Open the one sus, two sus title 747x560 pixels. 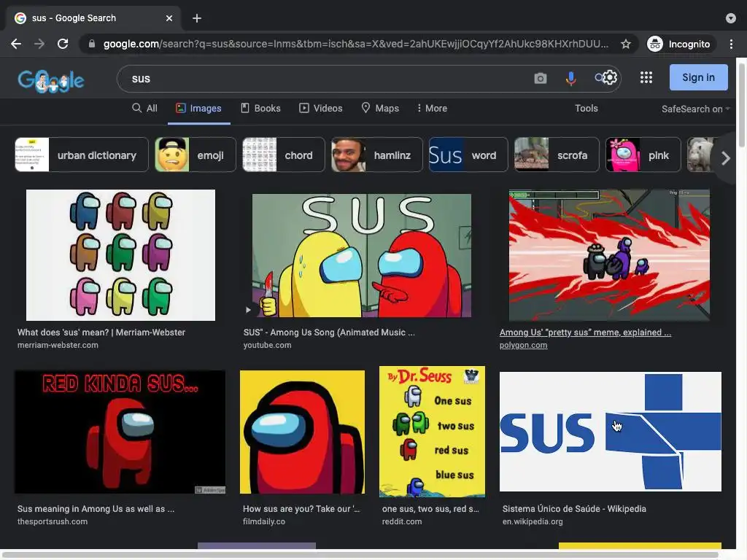click(430, 508)
